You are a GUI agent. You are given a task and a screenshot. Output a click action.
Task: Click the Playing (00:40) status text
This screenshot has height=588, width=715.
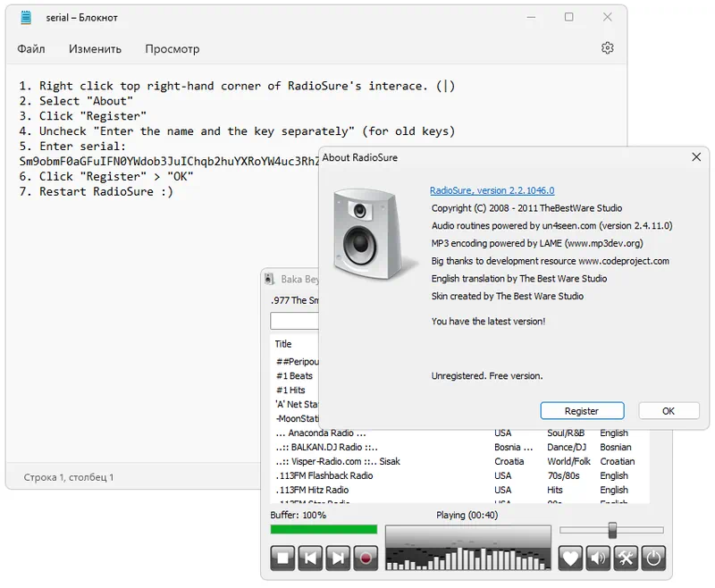(x=467, y=515)
